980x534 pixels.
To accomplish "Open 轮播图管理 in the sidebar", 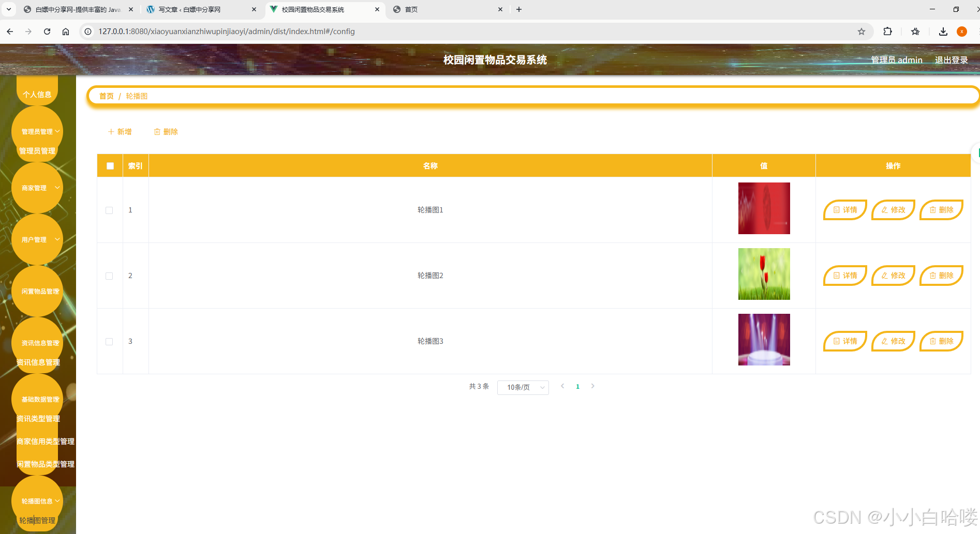I will [x=37, y=521].
